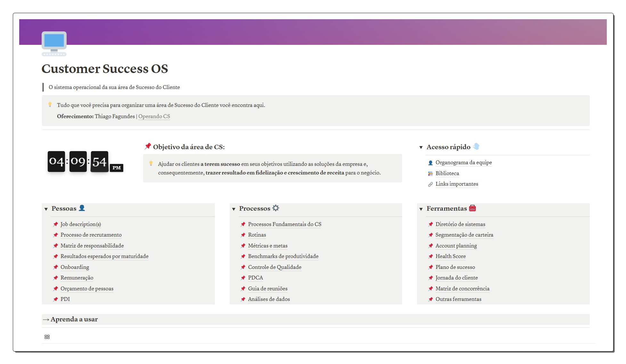Open Resultados esperados por maturidade page
626x364 pixels.
click(x=104, y=256)
